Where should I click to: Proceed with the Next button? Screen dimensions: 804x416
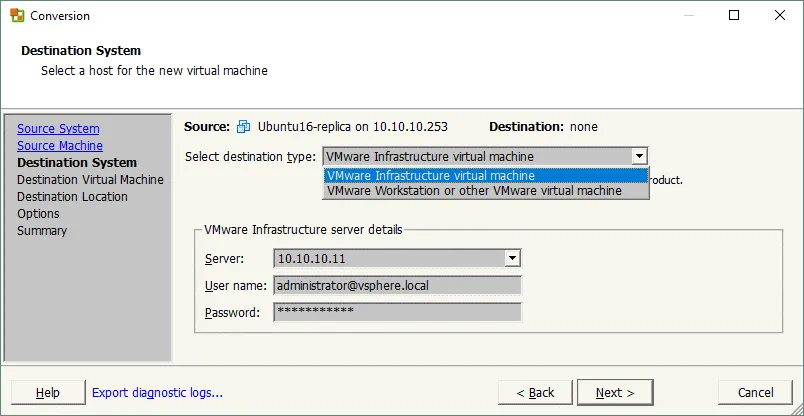pyautogui.click(x=615, y=393)
